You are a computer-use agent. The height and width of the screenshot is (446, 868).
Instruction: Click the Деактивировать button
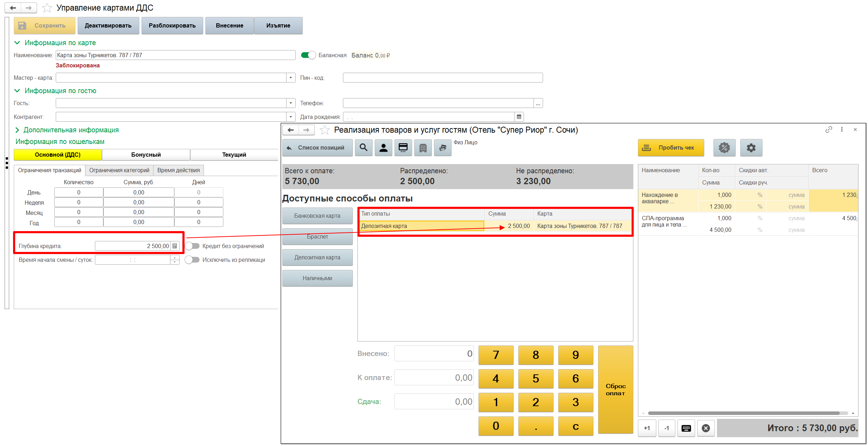click(x=108, y=25)
